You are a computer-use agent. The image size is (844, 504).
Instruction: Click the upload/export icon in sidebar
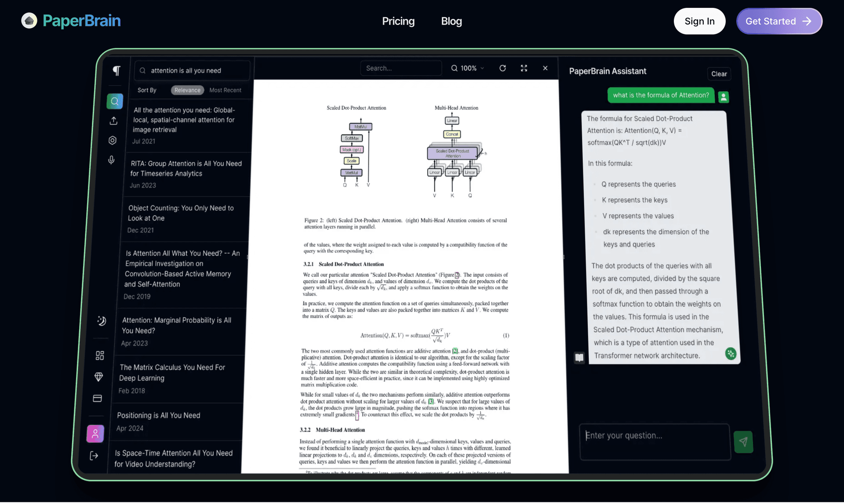pos(114,120)
